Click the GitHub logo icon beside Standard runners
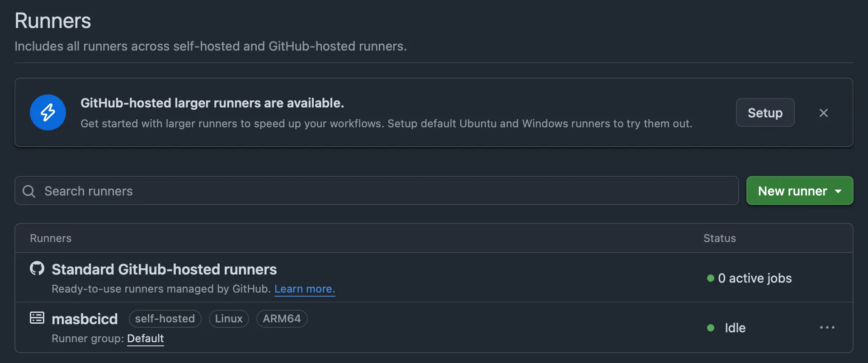This screenshot has height=363, width=868. click(37, 268)
